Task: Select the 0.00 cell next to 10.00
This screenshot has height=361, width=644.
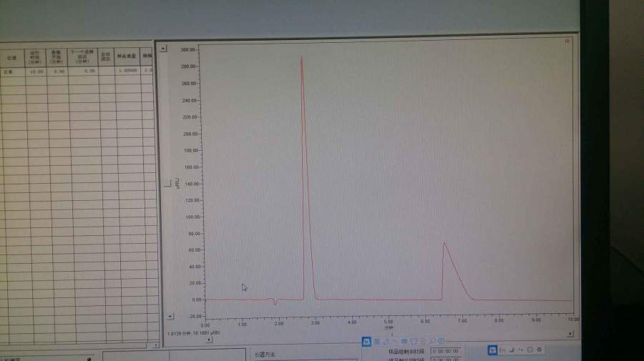Action: [x=57, y=71]
